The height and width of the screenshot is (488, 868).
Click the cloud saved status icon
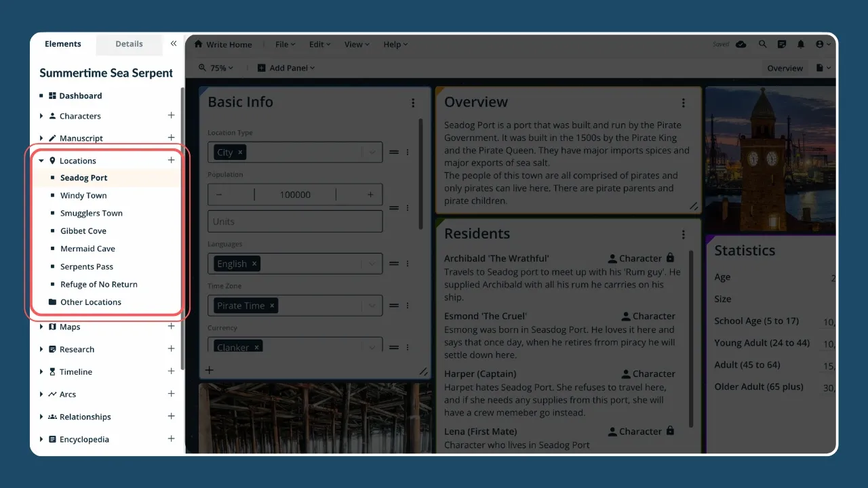[x=741, y=44]
